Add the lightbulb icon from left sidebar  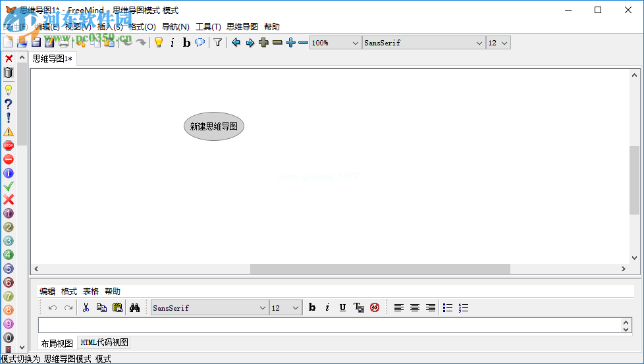point(9,90)
